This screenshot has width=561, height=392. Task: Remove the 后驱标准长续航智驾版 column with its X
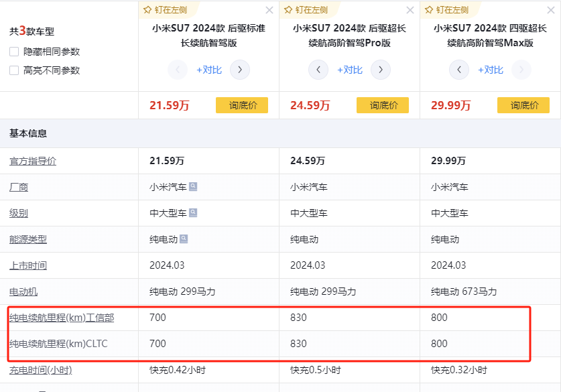tap(269, 10)
